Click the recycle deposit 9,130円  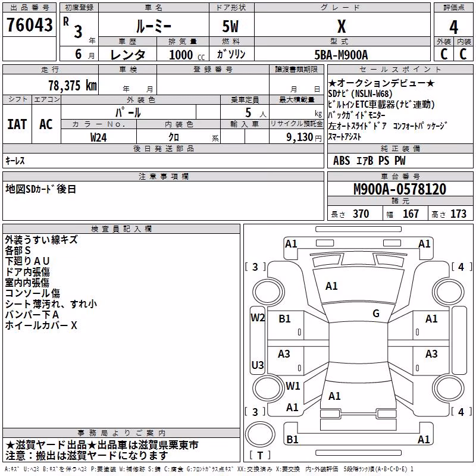(x=303, y=137)
